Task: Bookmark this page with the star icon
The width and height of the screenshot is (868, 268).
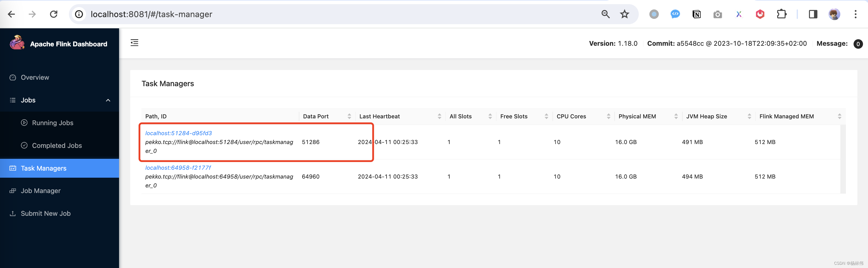Action: point(624,14)
